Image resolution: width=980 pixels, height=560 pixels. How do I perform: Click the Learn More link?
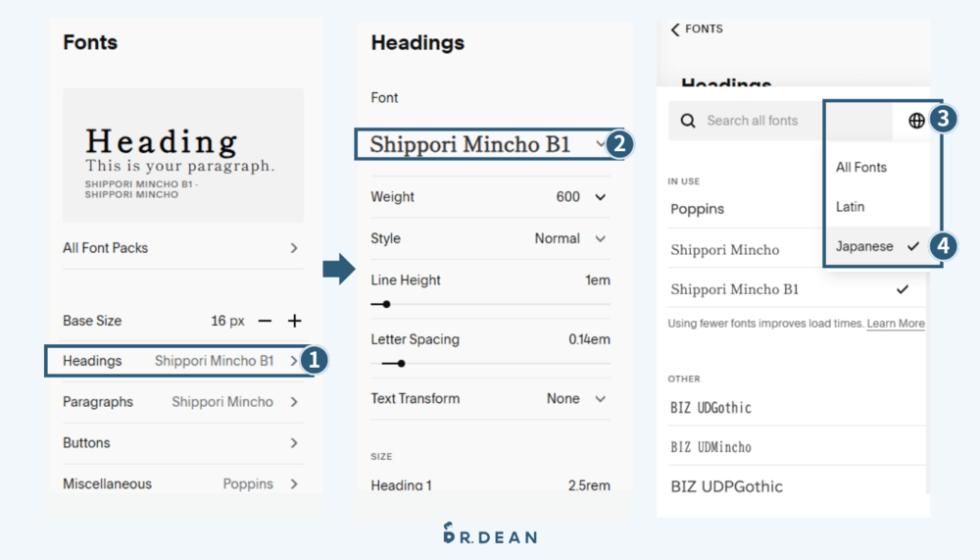click(896, 324)
